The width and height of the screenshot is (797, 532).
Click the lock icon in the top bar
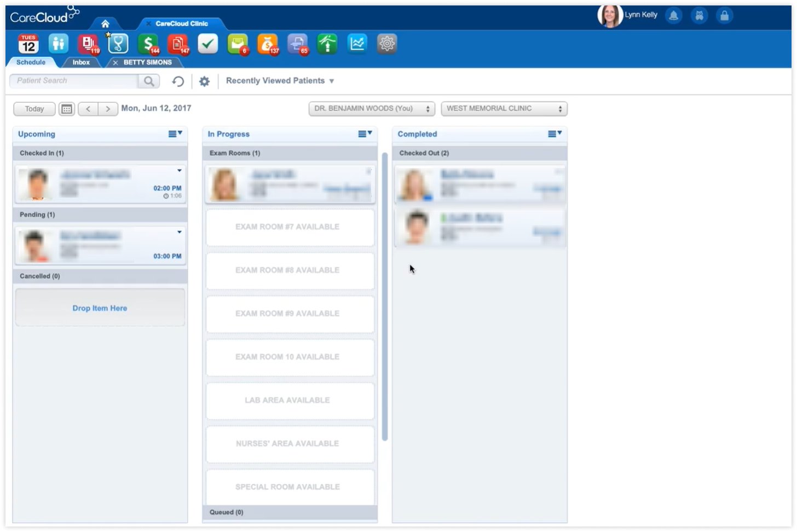tap(724, 15)
